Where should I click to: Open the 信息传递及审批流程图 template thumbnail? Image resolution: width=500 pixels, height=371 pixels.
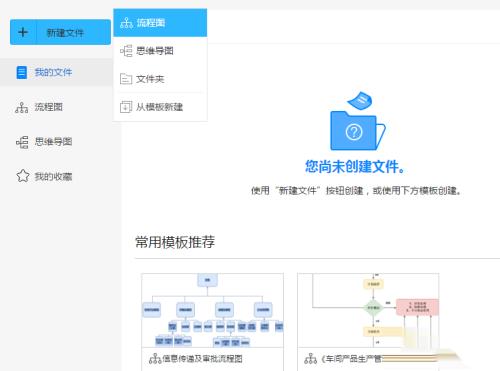pyautogui.click(x=213, y=310)
